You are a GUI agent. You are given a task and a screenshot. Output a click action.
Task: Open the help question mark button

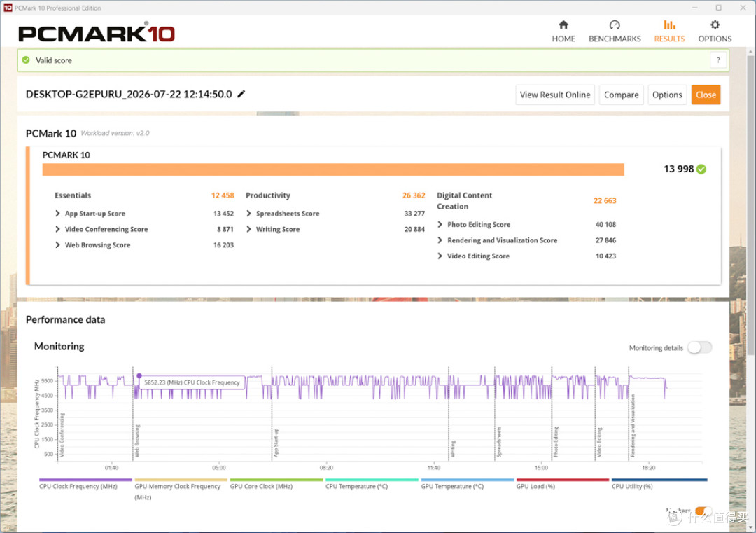click(x=718, y=60)
